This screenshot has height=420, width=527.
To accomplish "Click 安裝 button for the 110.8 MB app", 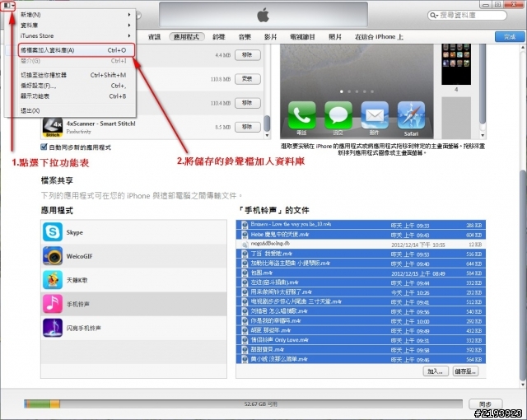I will tap(247, 78).
